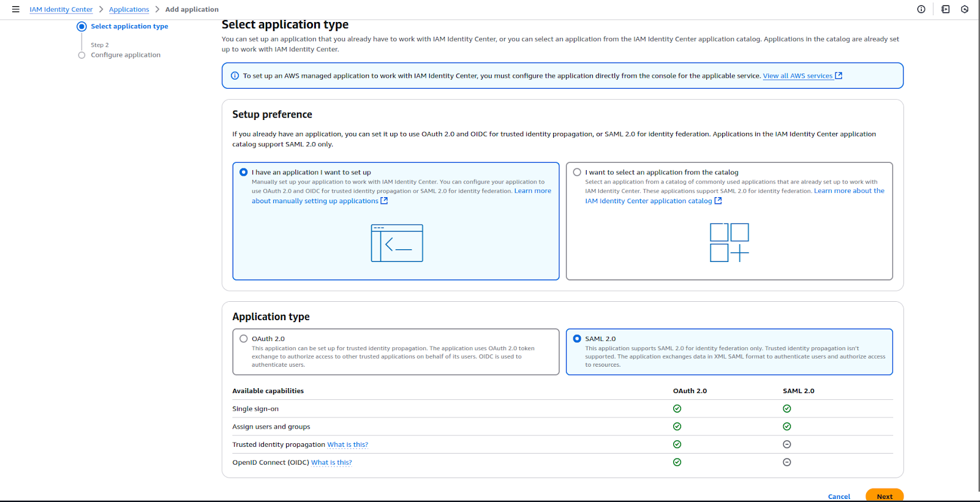
Task: Open the hamburger navigation menu
Action: (x=15, y=9)
